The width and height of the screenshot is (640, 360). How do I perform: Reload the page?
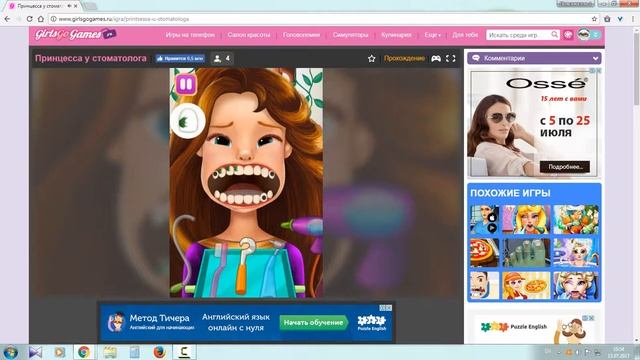pyautogui.click(x=29, y=19)
